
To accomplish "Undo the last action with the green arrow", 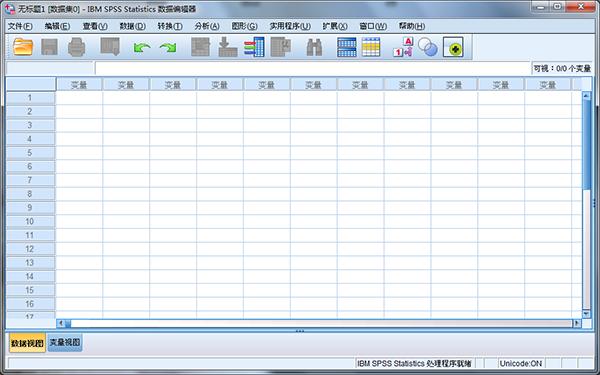I will (141, 48).
